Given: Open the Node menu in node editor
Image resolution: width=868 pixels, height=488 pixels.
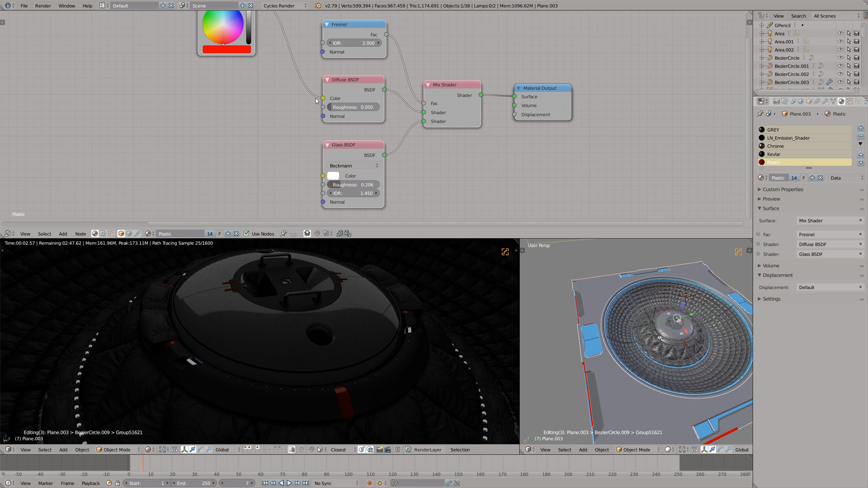Looking at the screenshot, I should 80,234.
